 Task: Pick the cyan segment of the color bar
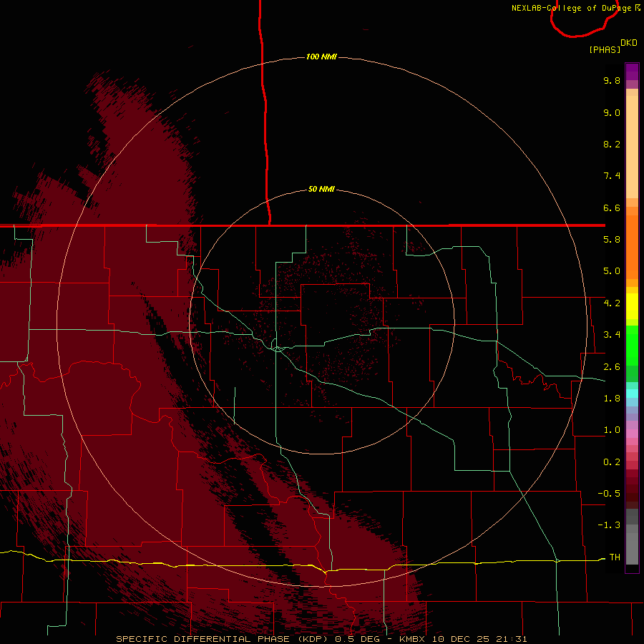click(x=632, y=394)
